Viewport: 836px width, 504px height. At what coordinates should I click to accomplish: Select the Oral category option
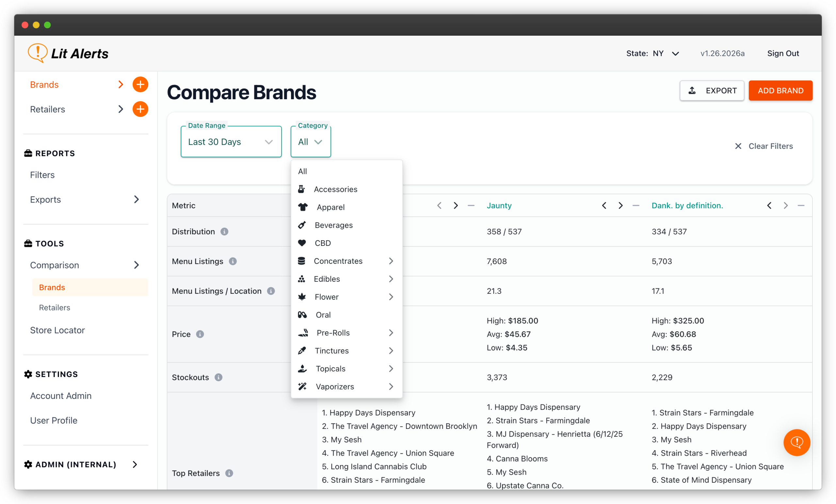[x=323, y=315]
